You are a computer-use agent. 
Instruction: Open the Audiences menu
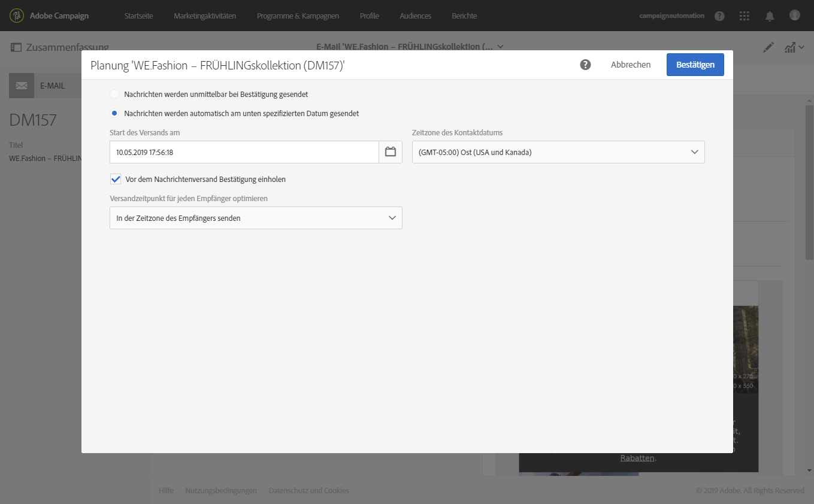[x=416, y=16]
